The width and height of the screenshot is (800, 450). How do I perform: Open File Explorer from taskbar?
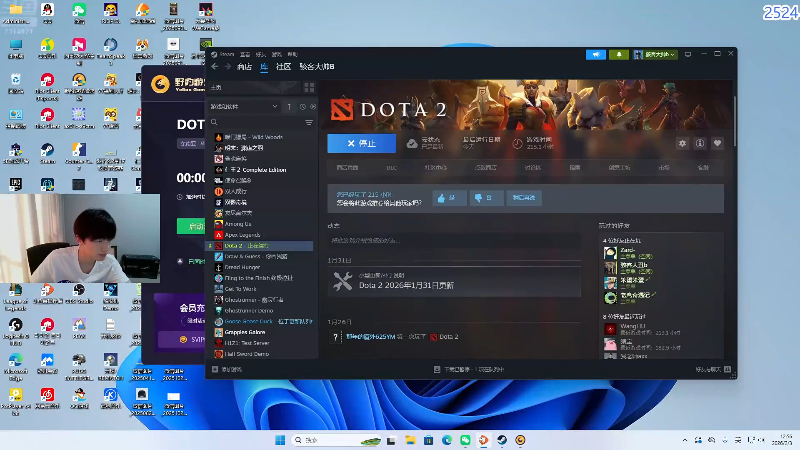point(410,440)
